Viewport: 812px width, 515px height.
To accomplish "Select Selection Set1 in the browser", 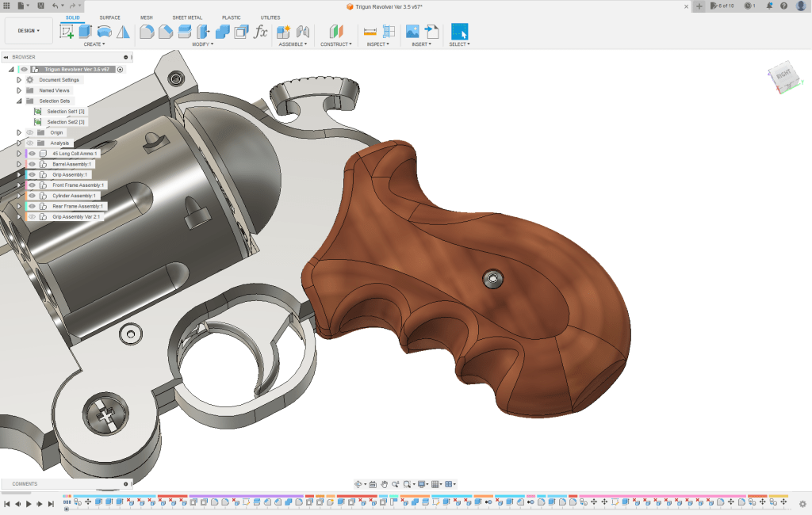I will click(66, 112).
